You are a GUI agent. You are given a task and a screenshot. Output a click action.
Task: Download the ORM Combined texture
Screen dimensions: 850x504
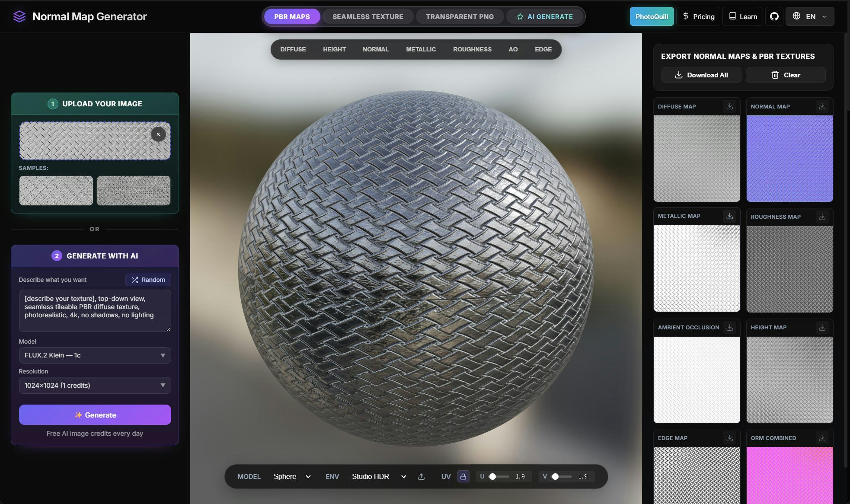tap(822, 438)
